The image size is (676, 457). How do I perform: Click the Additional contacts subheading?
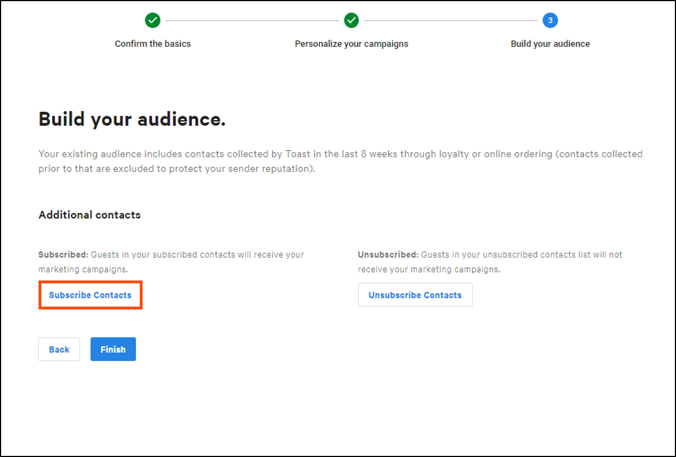tap(89, 215)
